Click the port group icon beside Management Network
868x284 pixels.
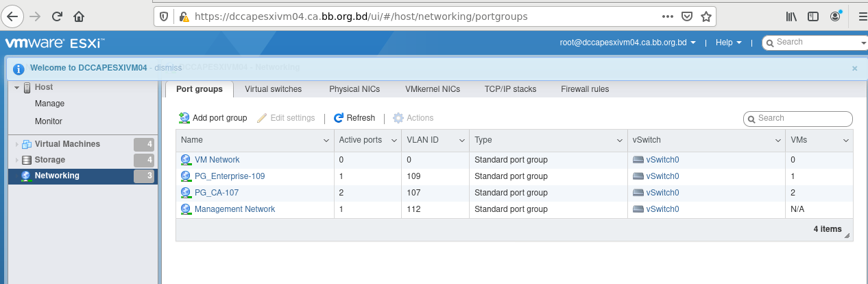186,209
